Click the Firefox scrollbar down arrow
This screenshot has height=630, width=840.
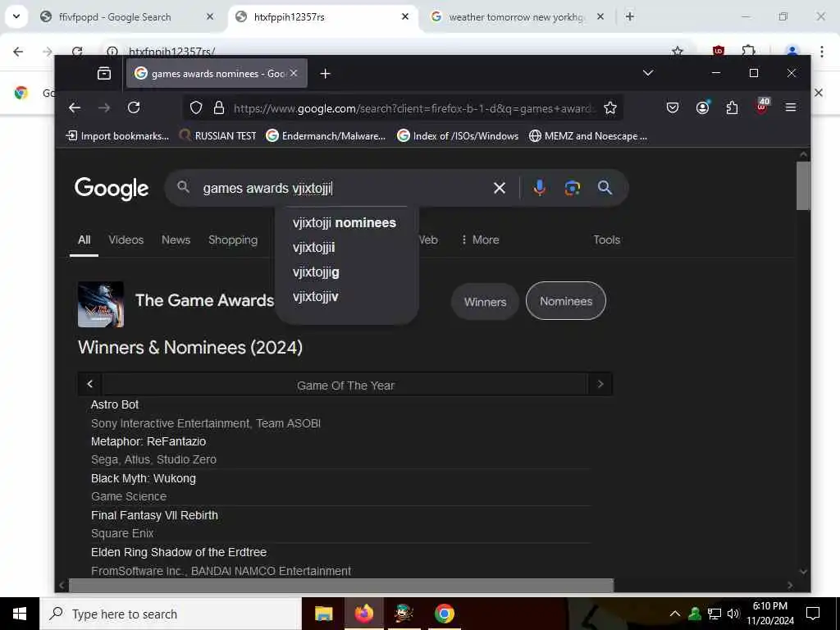(x=802, y=572)
